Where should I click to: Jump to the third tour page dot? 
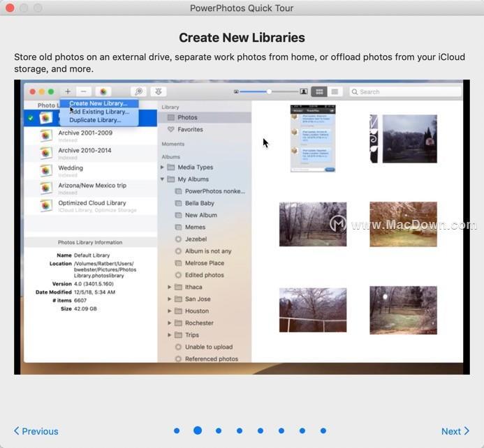click(219, 431)
